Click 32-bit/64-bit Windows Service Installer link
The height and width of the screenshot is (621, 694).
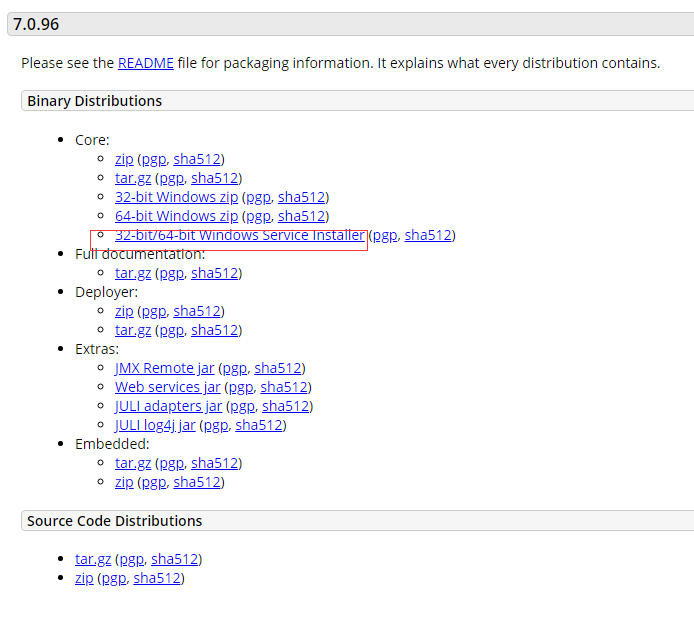239,236
